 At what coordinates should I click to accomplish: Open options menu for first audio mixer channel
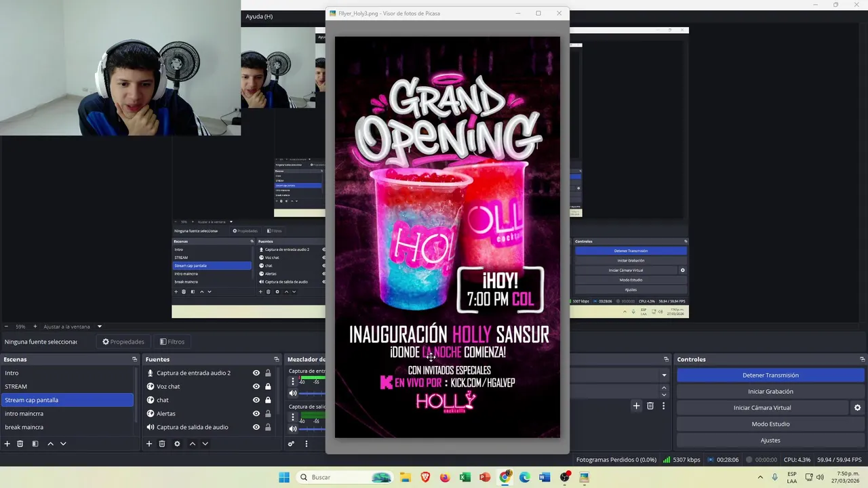pos(293,382)
